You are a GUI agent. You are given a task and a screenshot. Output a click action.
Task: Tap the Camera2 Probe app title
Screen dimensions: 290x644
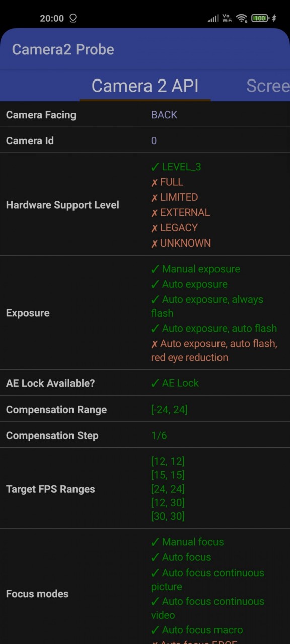(x=63, y=49)
